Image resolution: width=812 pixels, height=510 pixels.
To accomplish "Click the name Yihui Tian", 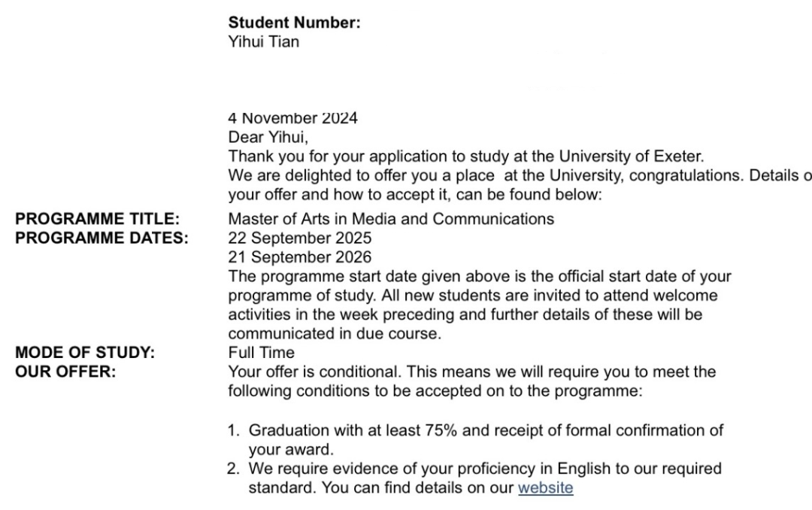I will tap(263, 41).
